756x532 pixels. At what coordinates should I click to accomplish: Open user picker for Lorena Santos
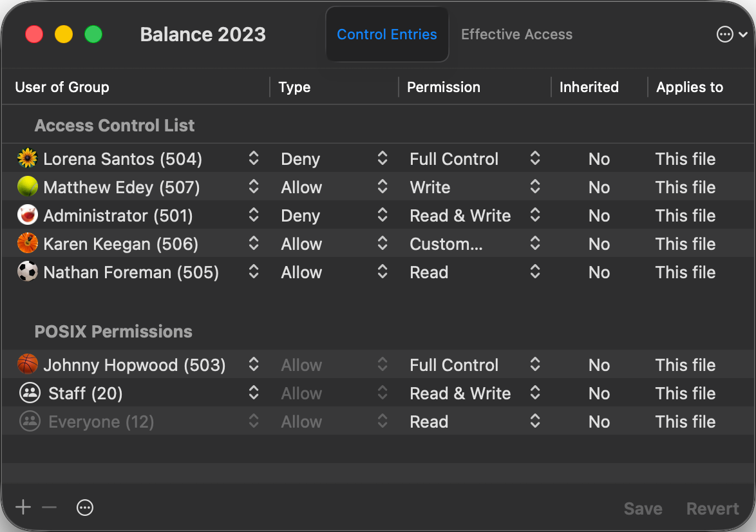(254, 158)
